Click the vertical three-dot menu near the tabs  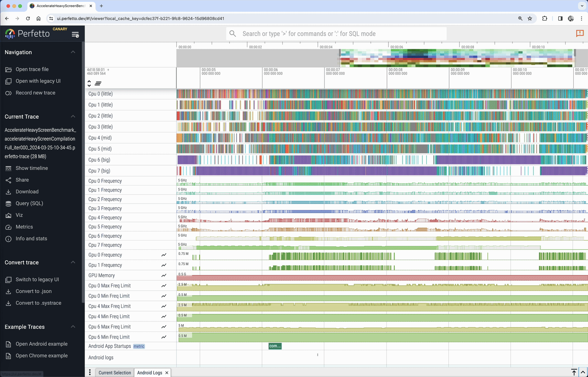(90, 372)
